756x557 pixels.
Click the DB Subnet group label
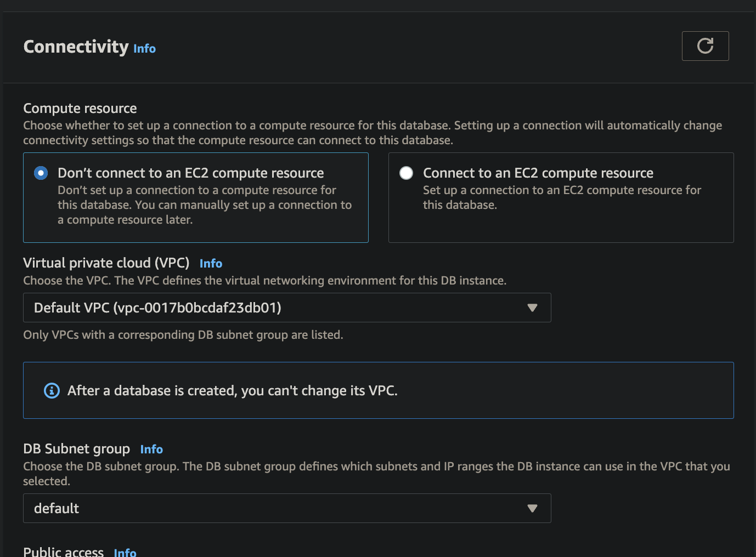77,449
